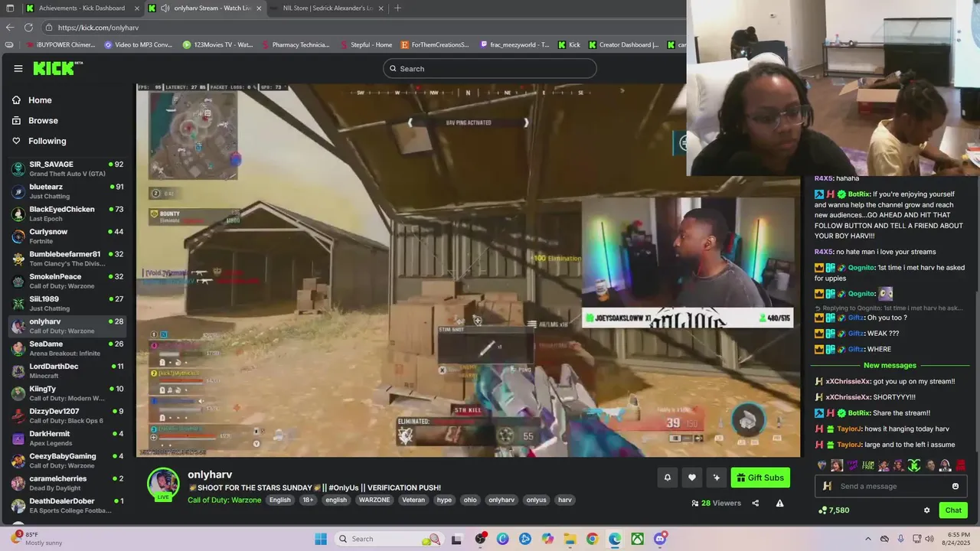Select the onlyharv Stream browser tab
This screenshot has width=980, height=551.
click(x=205, y=8)
